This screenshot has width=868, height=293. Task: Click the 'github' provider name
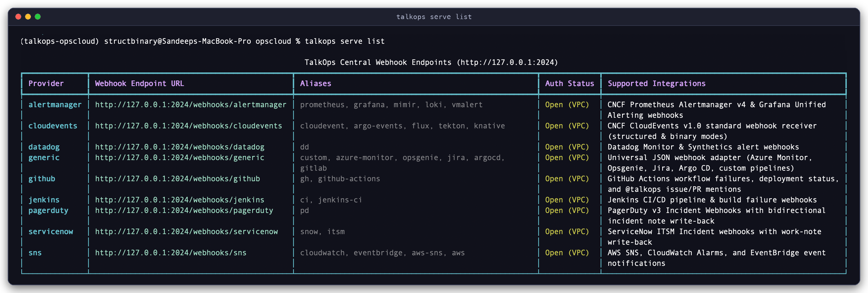pyautogui.click(x=41, y=179)
